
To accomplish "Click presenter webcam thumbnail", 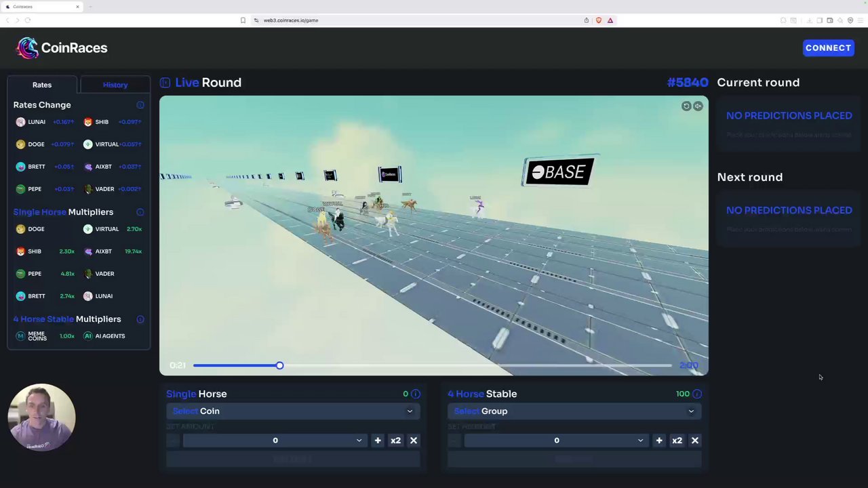I will [x=41, y=418].
